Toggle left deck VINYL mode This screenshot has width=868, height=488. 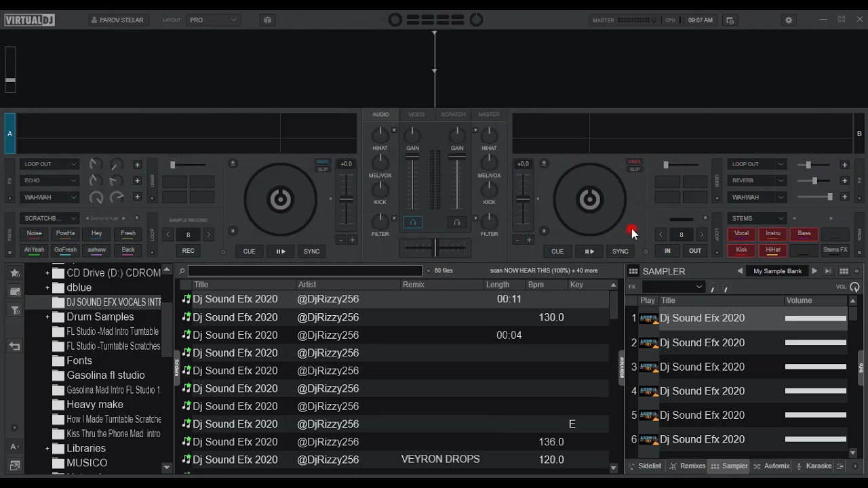point(323,162)
